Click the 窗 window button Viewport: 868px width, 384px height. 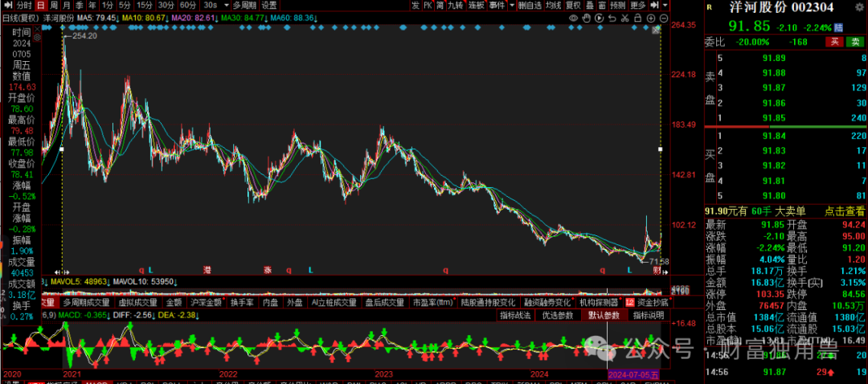(x=602, y=5)
